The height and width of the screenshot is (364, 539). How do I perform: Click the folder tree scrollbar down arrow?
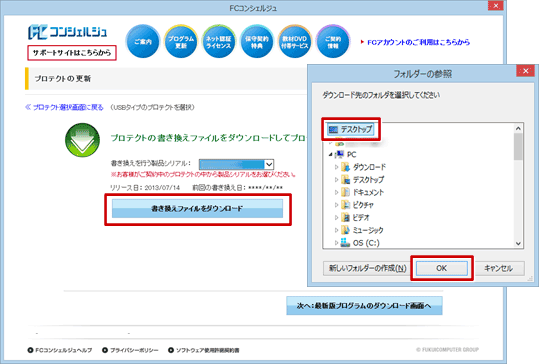tap(518, 244)
